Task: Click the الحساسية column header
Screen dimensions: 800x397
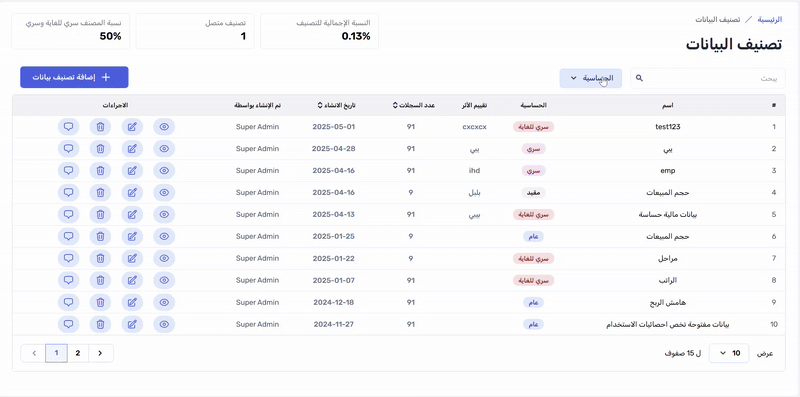Action: [x=534, y=105]
